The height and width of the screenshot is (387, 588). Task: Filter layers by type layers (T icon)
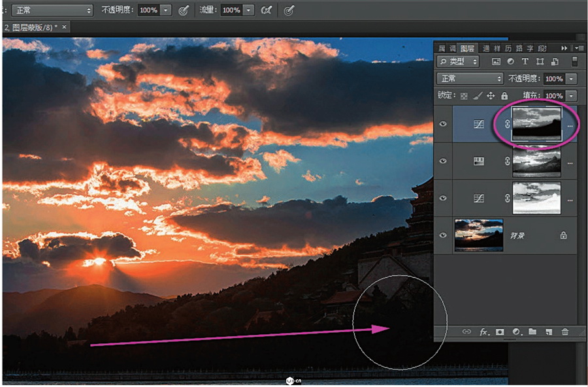point(525,61)
